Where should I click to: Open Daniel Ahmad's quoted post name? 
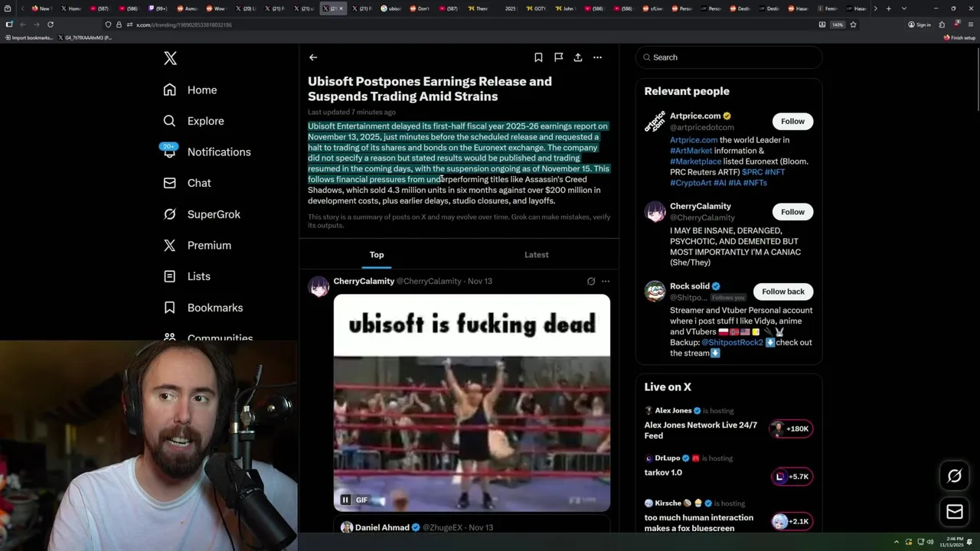(x=383, y=527)
